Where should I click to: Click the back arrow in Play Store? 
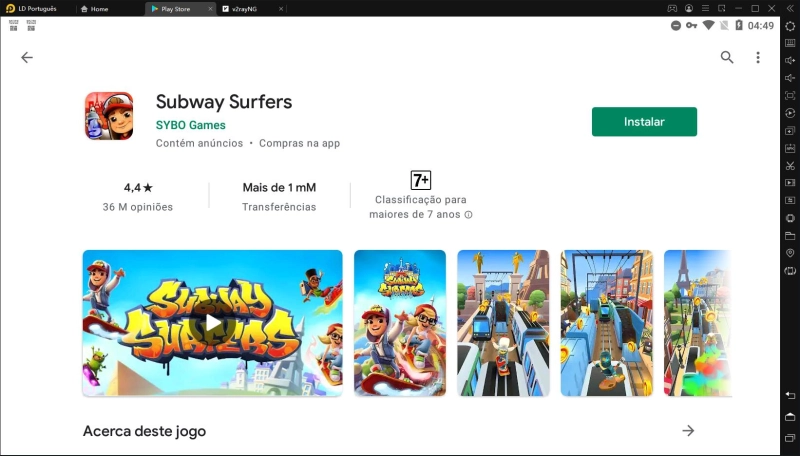pos(27,58)
